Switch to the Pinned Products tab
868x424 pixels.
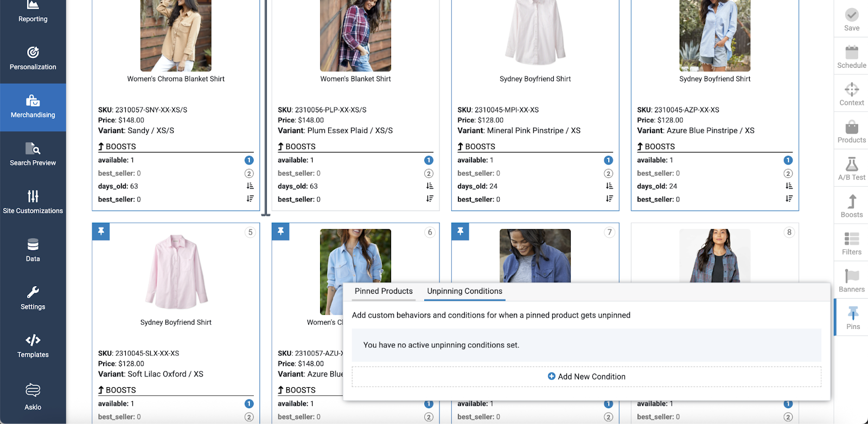tap(384, 291)
